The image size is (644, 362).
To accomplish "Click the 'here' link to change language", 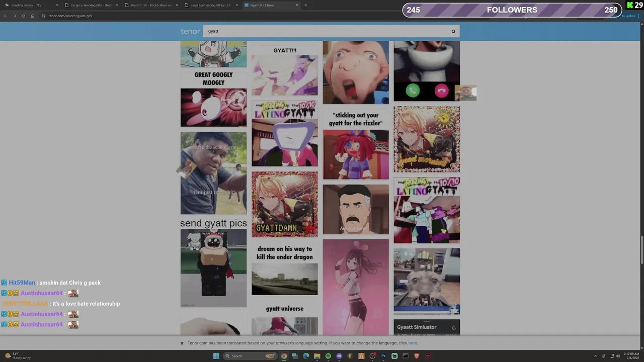I will [x=413, y=343].
